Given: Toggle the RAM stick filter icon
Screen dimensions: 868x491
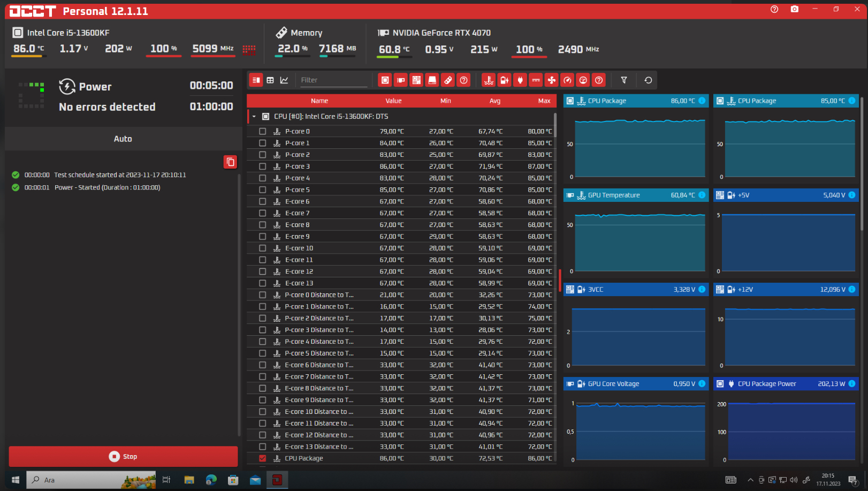Looking at the screenshot, I should [x=448, y=80].
